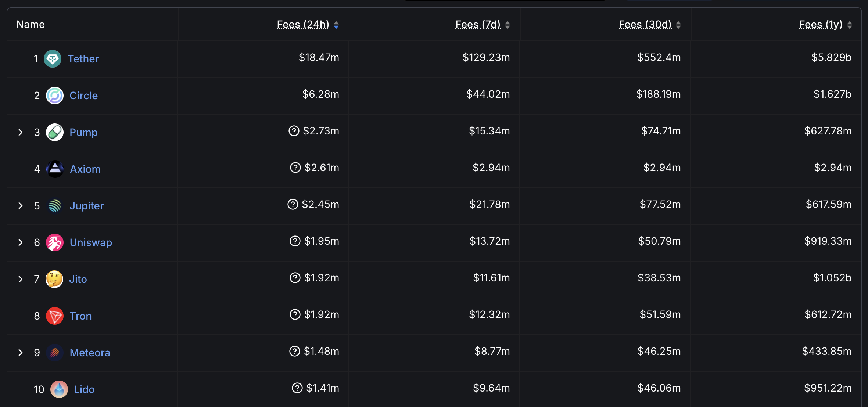The width and height of the screenshot is (868, 407).
Task: Click the Tron red logo icon
Action: pyautogui.click(x=55, y=316)
